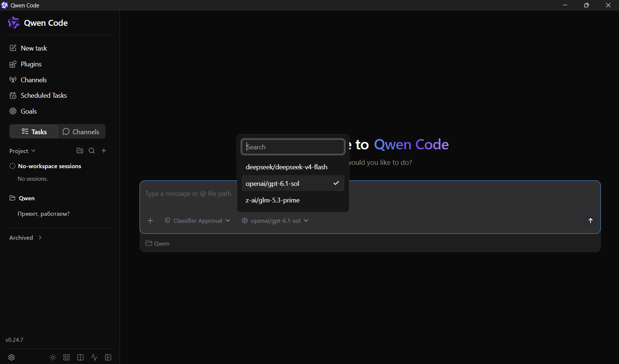Minimize the Qwen Code window

click(x=565, y=5)
